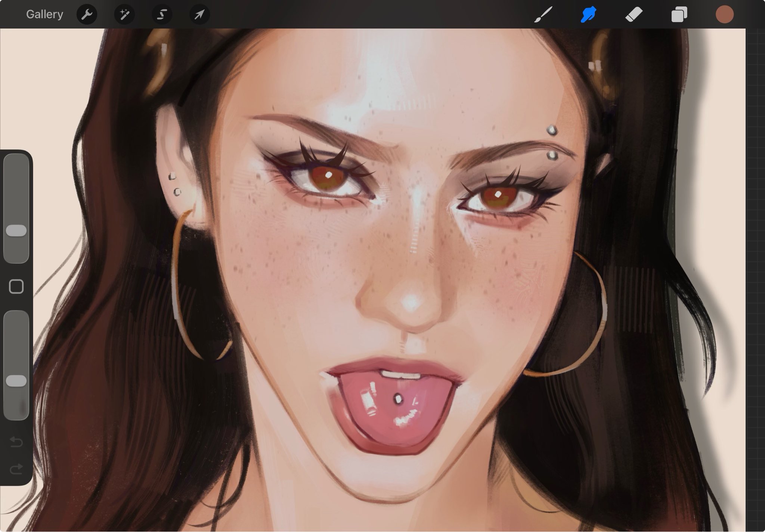Viewport: 765px width, 532px height.
Task: Select the Eraser tool
Action: (x=634, y=15)
